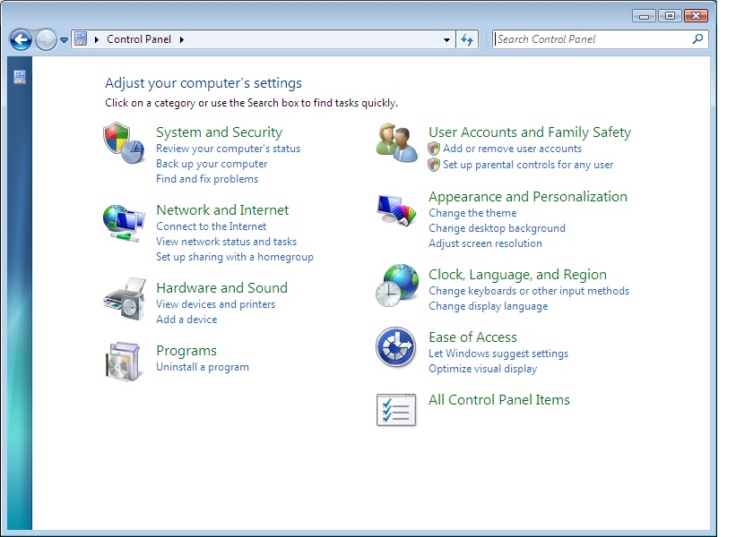Click the All Control Panel Items checklist icon

coord(396,410)
